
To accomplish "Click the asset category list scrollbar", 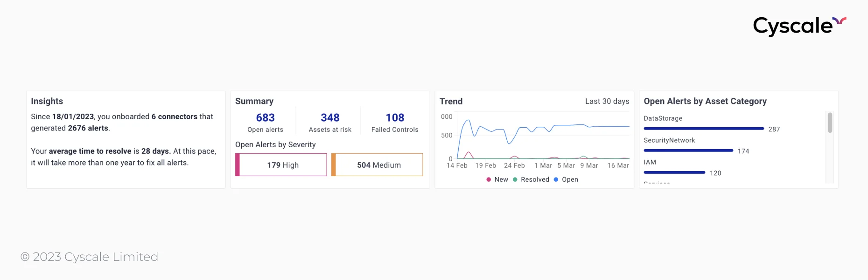I will tap(830, 123).
